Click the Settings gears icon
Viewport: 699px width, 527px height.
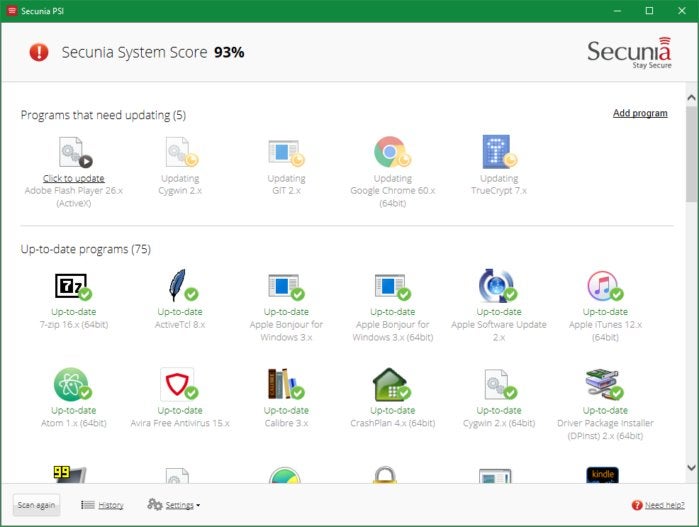155,504
